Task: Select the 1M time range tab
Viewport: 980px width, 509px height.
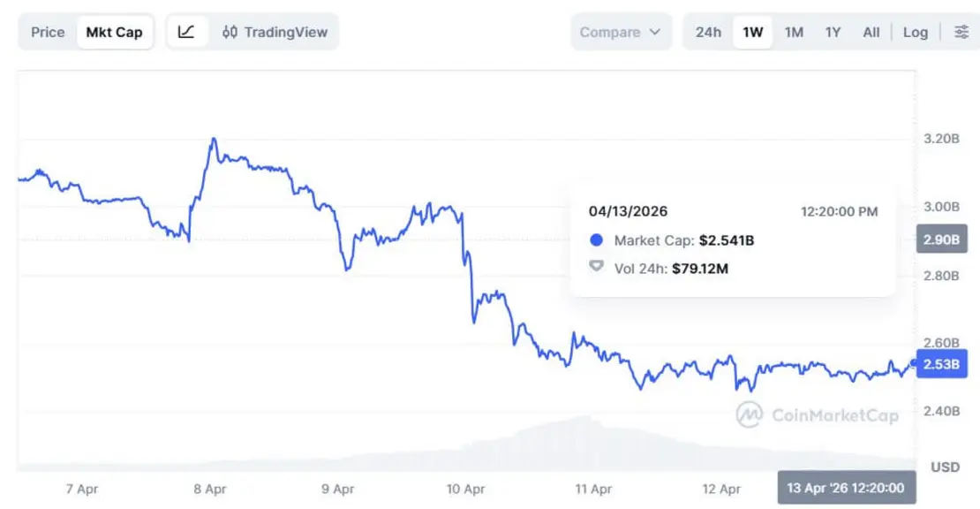Action: click(x=794, y=32)
